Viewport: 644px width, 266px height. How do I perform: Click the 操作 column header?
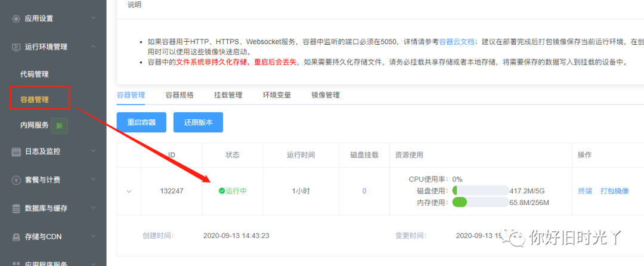pos(585,155)
